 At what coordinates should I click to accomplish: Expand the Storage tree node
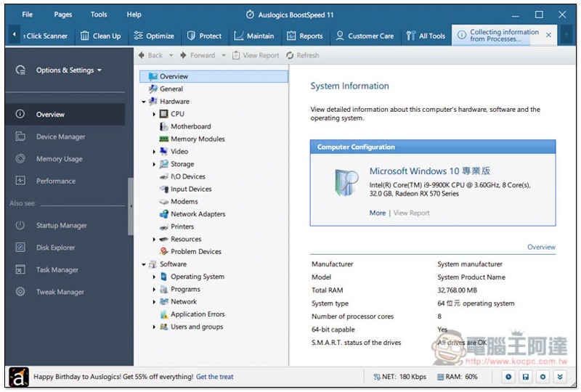(x=155, y=164)
